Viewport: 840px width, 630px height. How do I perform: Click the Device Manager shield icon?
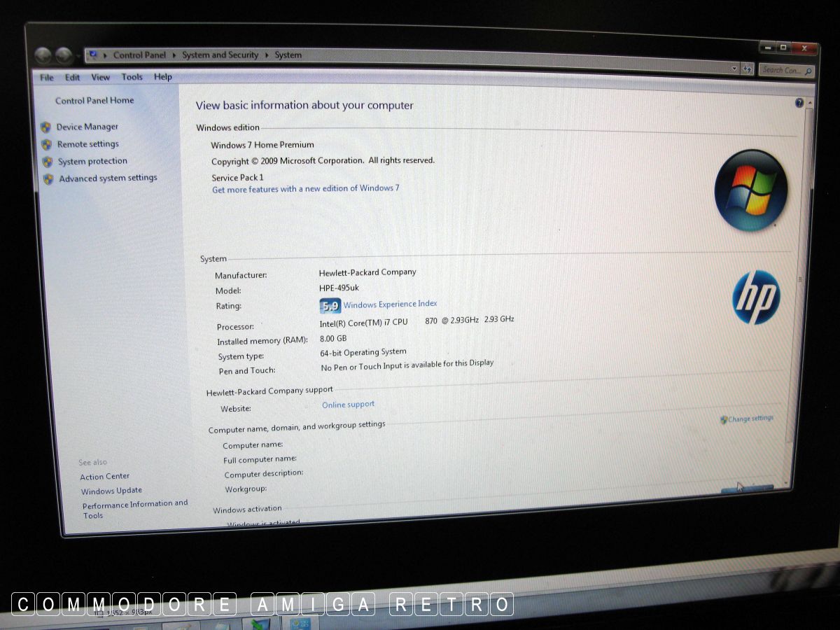[x=46, y=127]
